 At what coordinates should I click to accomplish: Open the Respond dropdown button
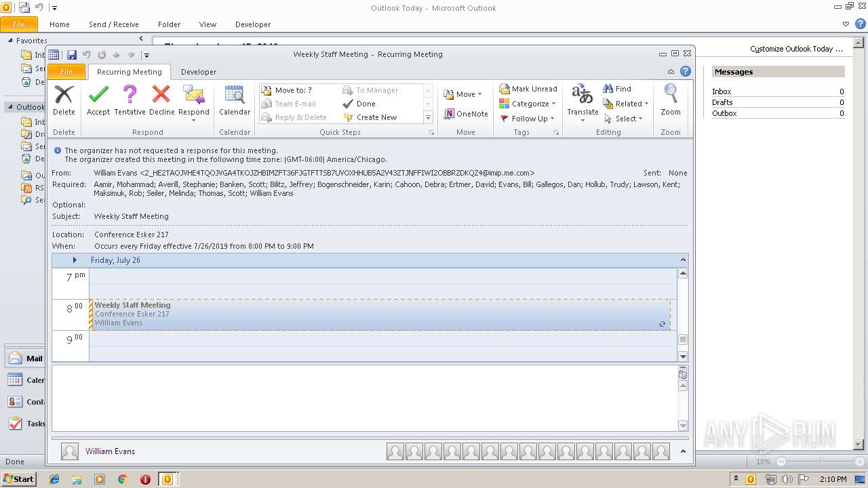click(x=194, y=103)
